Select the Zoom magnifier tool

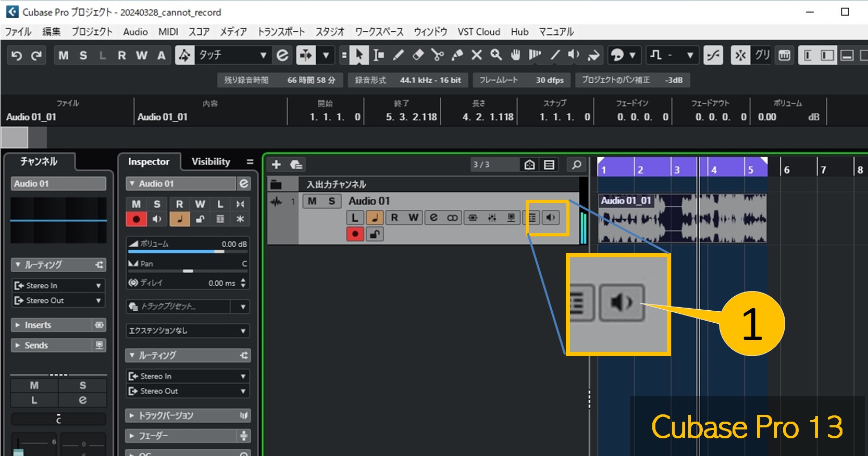coord(496,55)
